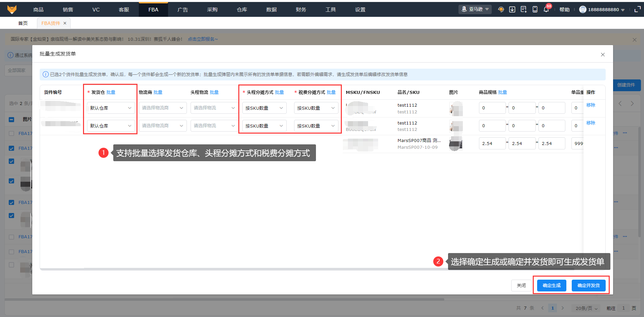Click 批量 link next to 物流商
The width and height of the screenshot is (644, 317).
coord(158,92)
